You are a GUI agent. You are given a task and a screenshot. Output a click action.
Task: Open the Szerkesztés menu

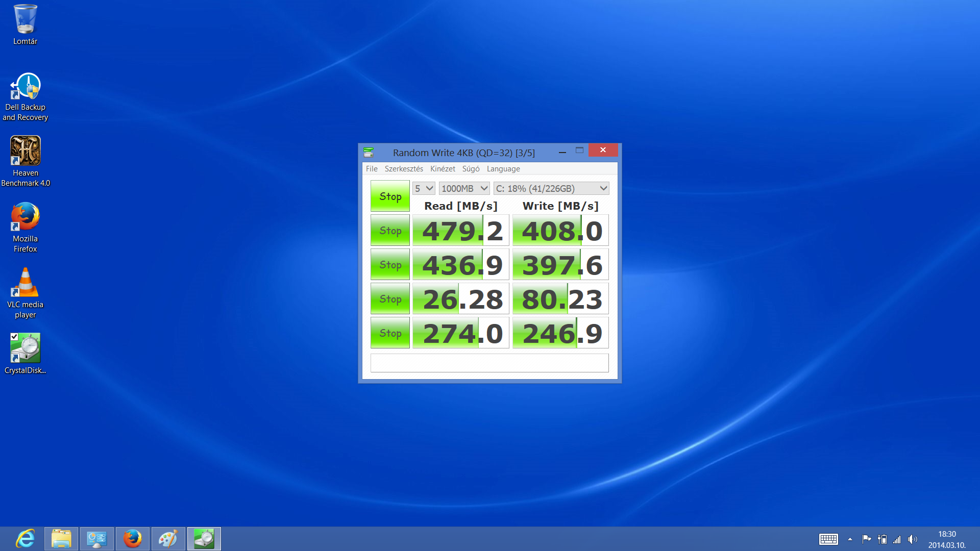[x=403, y=169]
